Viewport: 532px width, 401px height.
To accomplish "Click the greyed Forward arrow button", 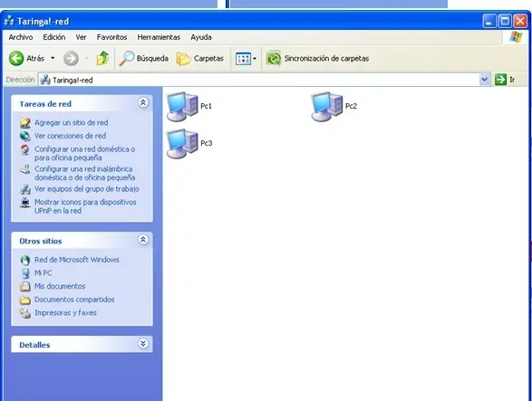I will pyautogui.click(x=71, y=58).
